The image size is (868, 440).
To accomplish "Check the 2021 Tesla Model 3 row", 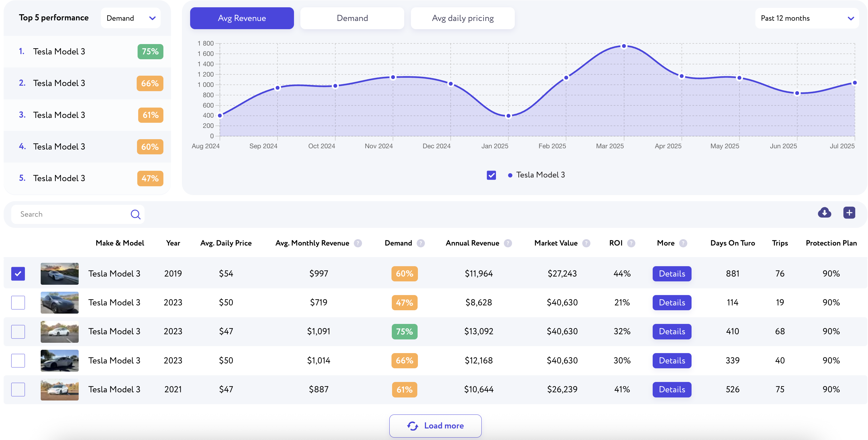I will coord(18,390).
